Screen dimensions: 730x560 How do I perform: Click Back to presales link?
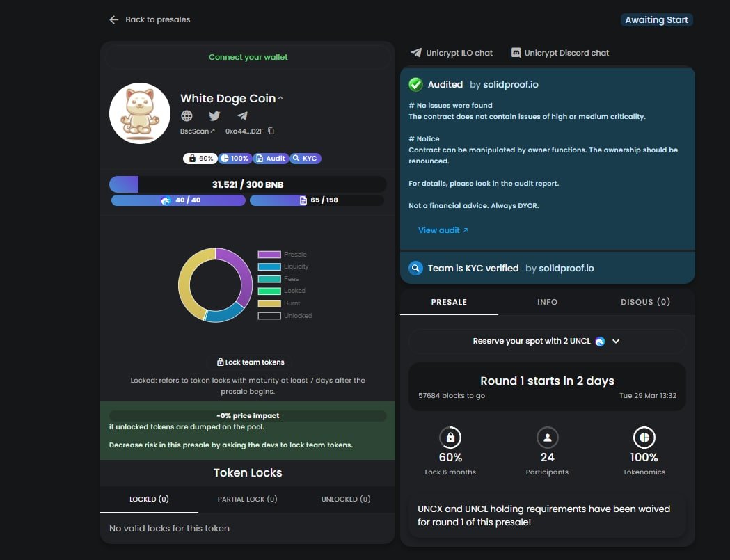pyautogui.click(x=157, y=19)
